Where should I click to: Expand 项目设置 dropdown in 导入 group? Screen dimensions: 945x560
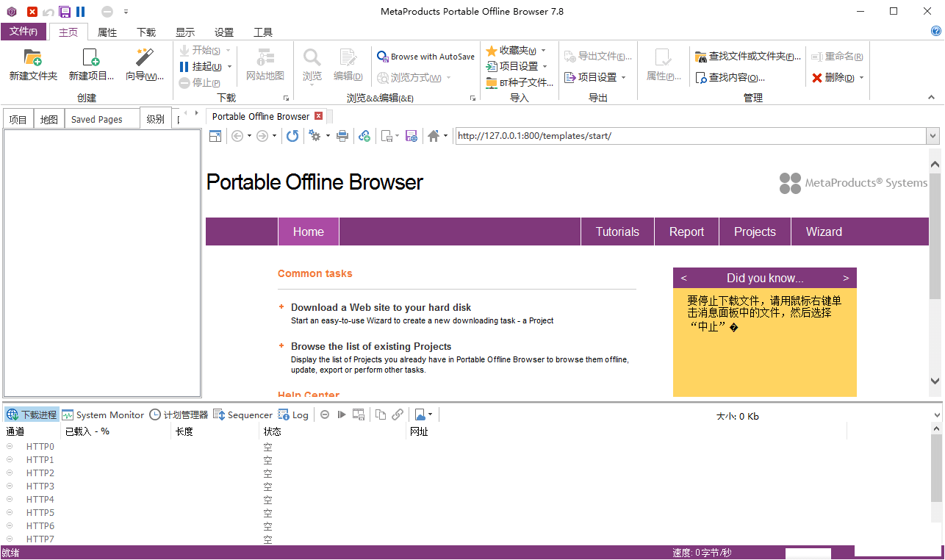545,66
